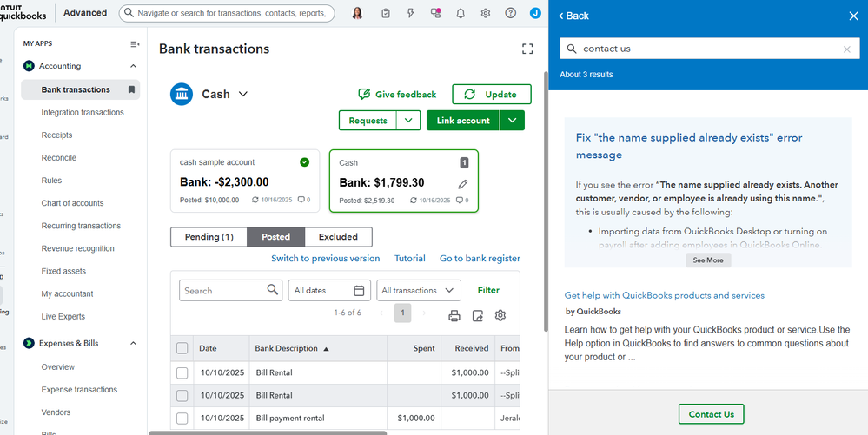Open the notifications bell icon

tap(461, 13)
